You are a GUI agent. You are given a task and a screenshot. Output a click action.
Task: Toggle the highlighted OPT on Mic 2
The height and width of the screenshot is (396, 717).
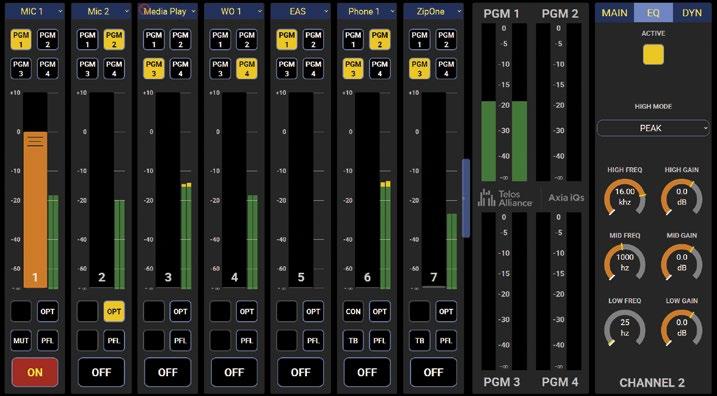click(x=114, y=311)
